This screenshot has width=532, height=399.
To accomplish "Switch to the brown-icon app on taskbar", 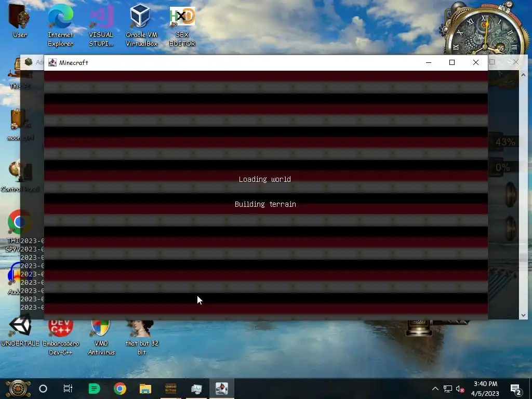I will coord(170,389).
